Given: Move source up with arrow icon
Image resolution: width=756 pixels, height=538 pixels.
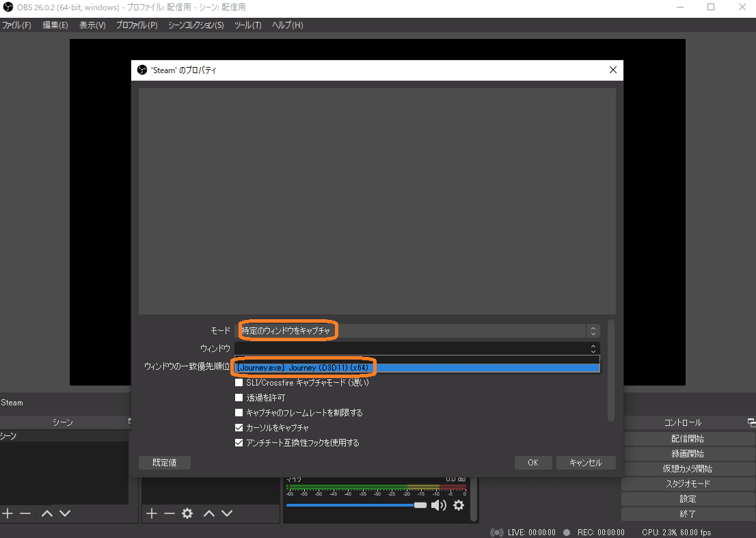Looking at the screenshot, I should (208, 513).
